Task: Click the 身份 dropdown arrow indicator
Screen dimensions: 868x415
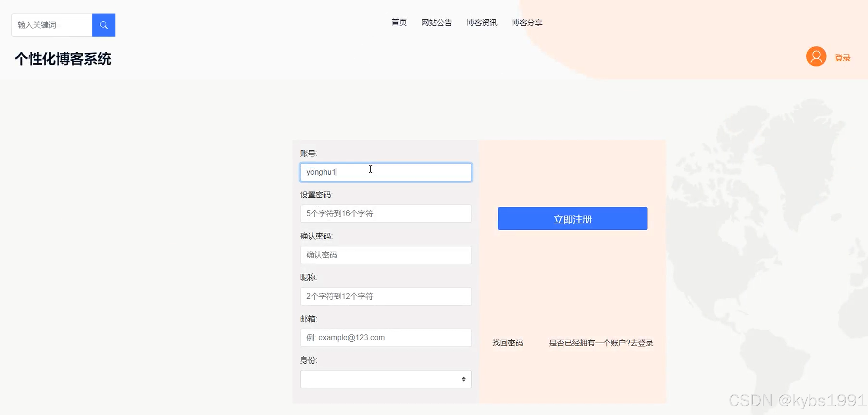Action: (464, 379)
